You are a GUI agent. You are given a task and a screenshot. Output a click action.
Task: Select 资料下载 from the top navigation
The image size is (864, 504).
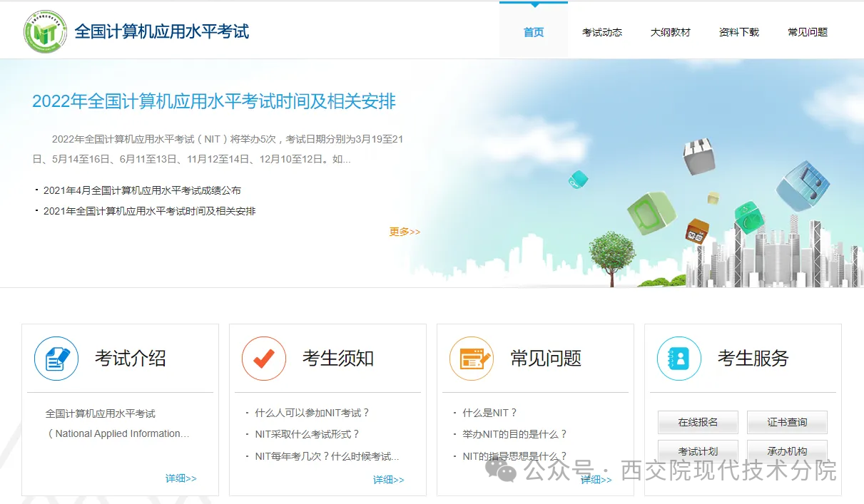pos(739,32)
